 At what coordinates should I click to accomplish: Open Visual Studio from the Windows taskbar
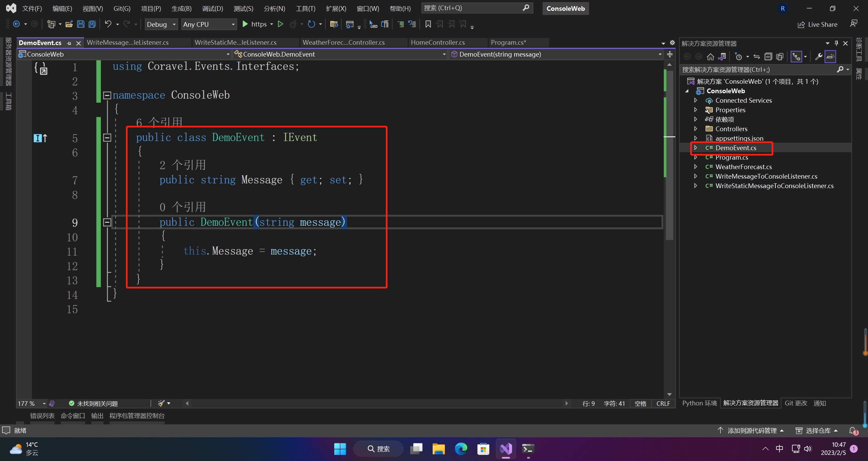506,449
